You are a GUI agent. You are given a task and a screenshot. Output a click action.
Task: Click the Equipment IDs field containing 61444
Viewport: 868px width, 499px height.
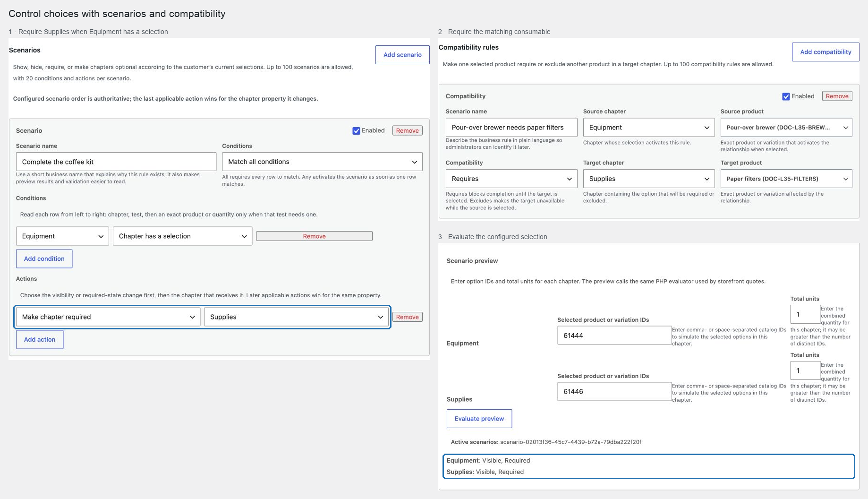[614, 336]
